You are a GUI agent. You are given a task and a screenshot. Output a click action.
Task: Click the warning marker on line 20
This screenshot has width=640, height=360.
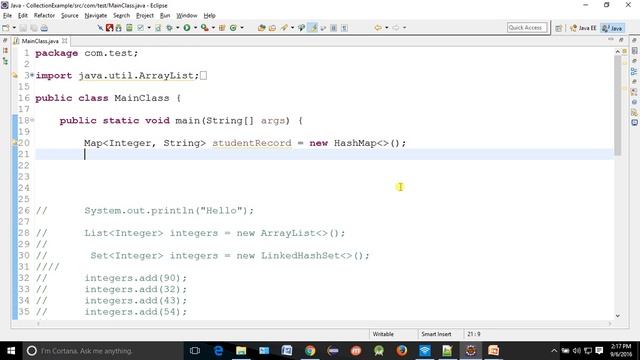[x=15, y=142]
